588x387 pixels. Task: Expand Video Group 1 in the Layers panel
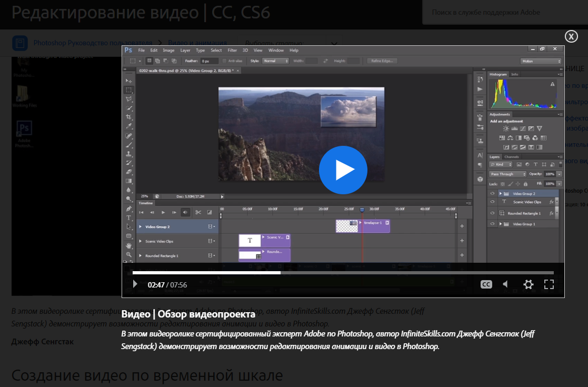(500, 224)
